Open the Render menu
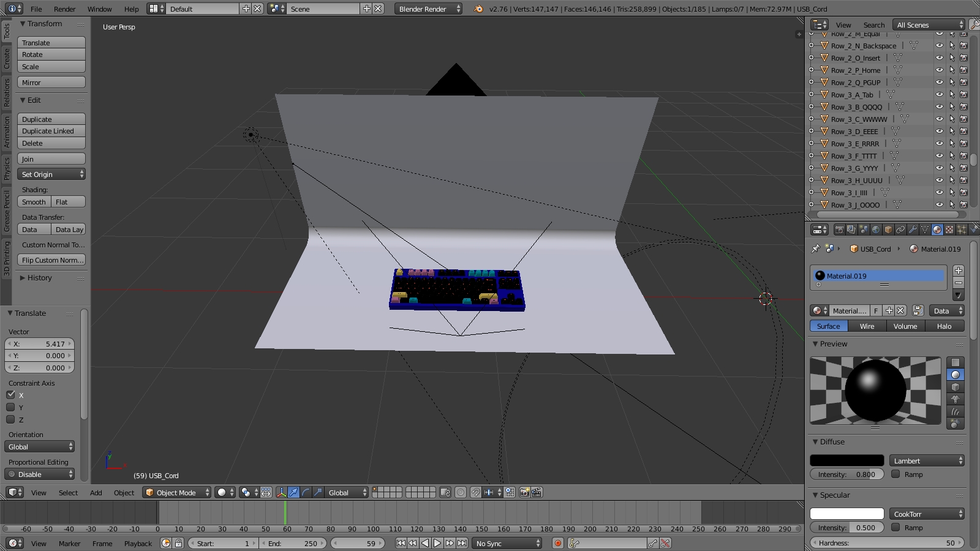Viewport: 980px width, 551px height. [64, 9]
